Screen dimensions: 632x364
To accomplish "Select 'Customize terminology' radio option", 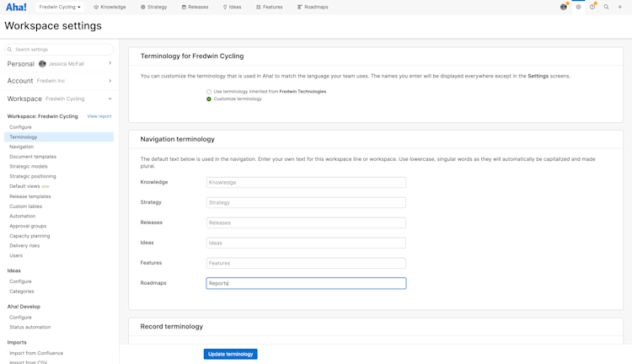I will click(209, 99).
